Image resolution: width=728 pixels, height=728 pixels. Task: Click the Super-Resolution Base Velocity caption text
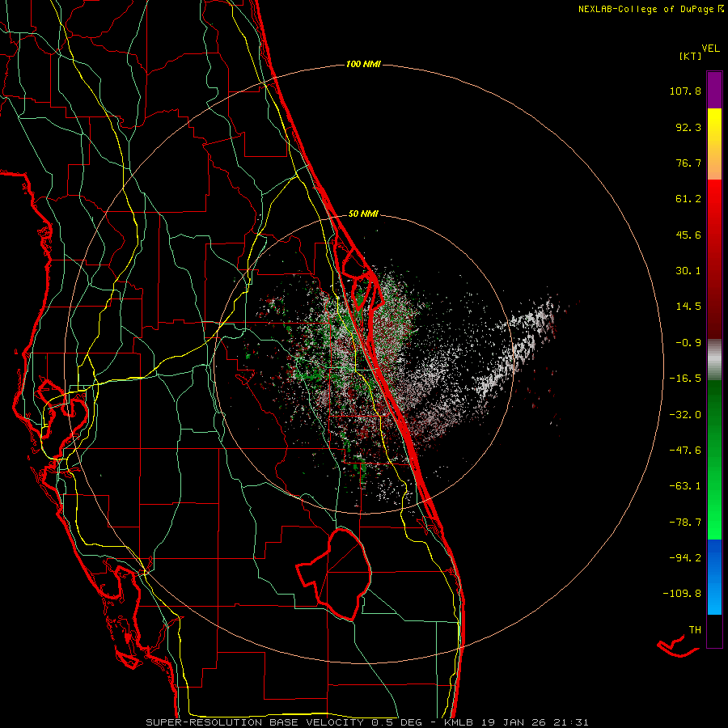(x=367, y=722)
